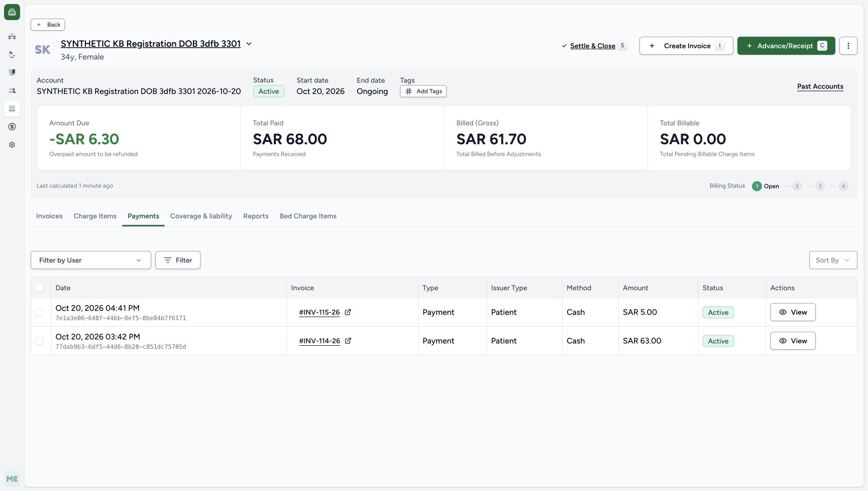Click the Create Invoice button
Viewport: 868px width, 491px height.
click(686, 46)
